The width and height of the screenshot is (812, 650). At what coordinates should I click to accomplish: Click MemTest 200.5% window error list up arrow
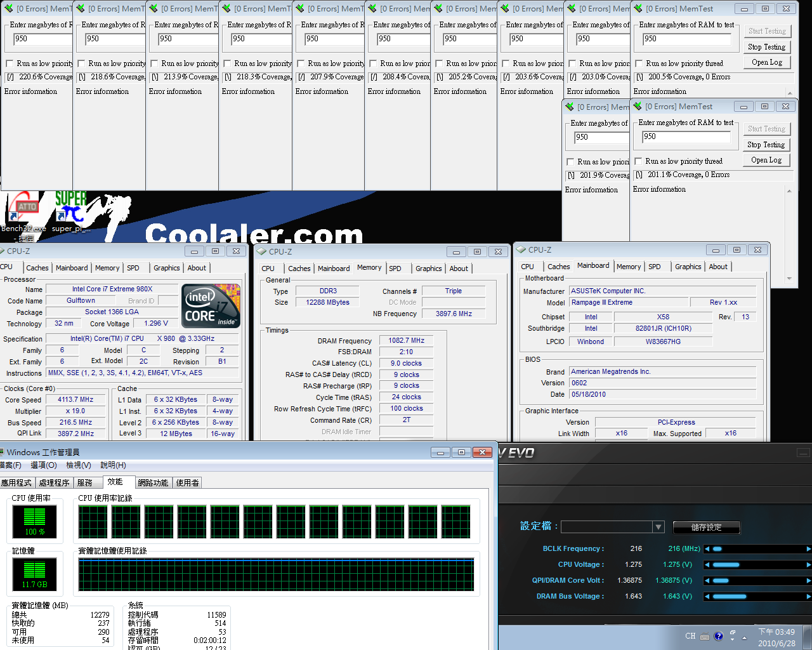(789, 93)
